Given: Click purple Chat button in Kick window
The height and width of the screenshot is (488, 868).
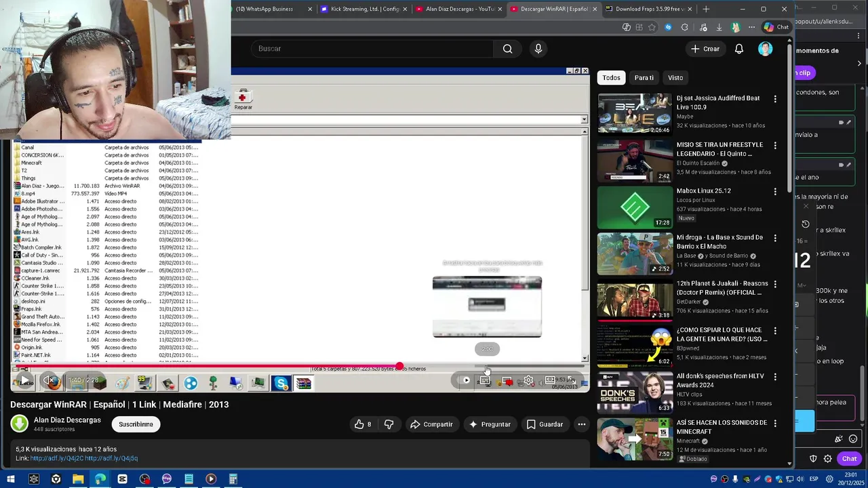Looking at the screenshot, I should pyautogui.click(x=849, y=459).
